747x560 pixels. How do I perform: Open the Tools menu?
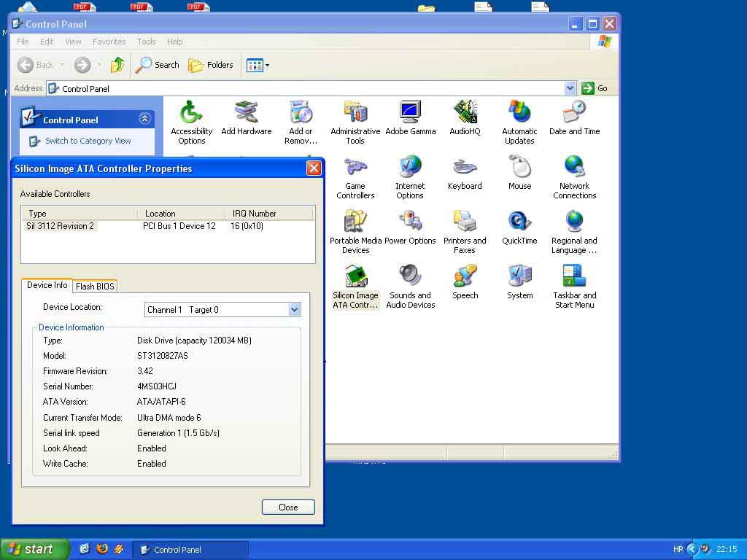(146, 42)
